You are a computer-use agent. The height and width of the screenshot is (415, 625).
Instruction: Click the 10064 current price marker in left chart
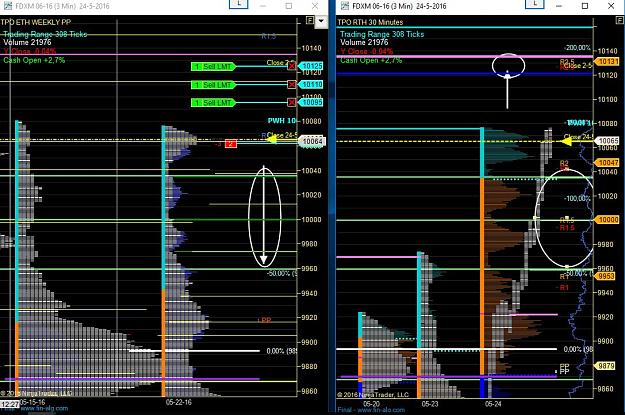pyautogui.click(x=312, y=142)
